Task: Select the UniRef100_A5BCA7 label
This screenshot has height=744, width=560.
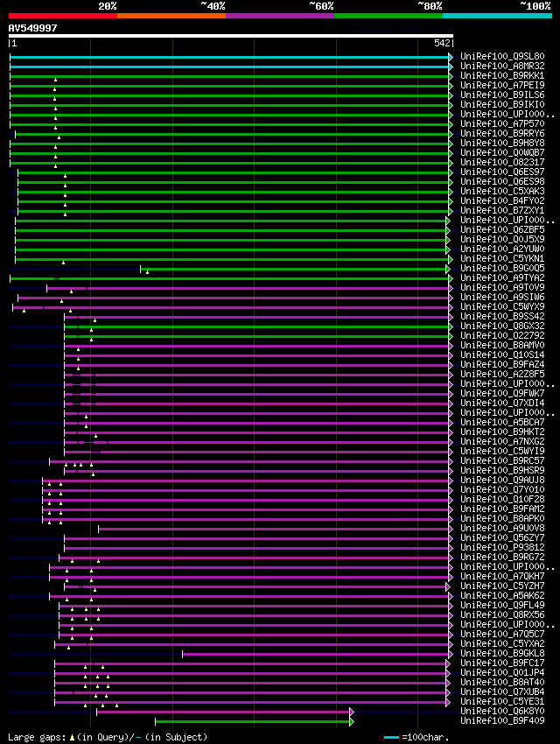Action: (502, 422)
